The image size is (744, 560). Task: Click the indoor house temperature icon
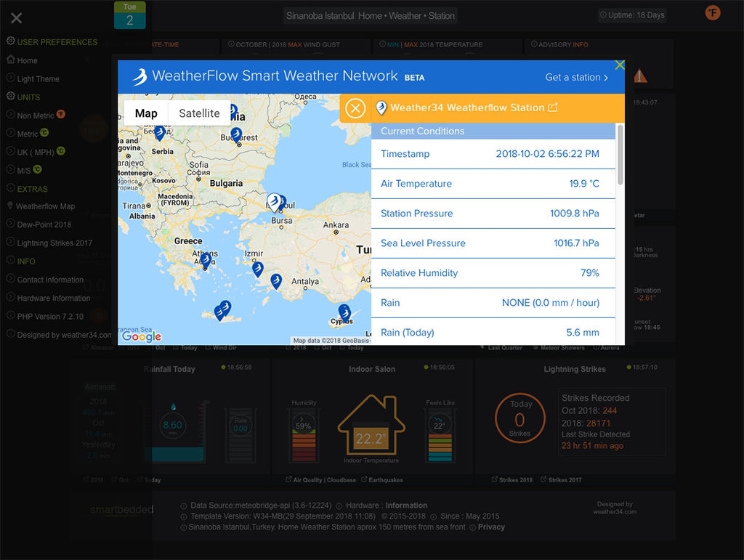point(371,425)
